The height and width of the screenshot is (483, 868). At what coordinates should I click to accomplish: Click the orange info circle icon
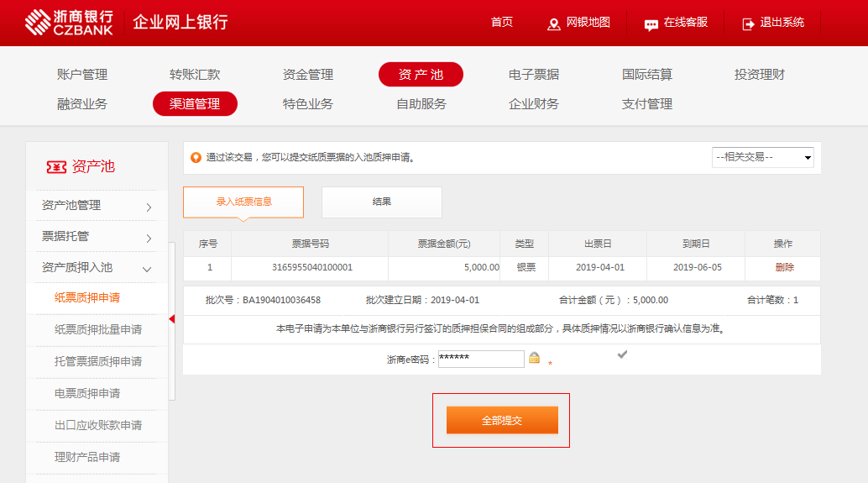196,157
